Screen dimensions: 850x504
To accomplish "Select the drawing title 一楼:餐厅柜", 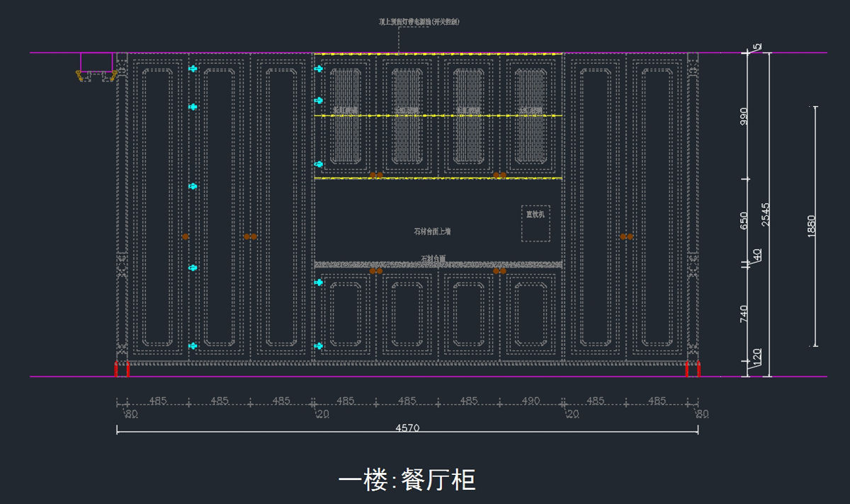I will tap(407, 480).
